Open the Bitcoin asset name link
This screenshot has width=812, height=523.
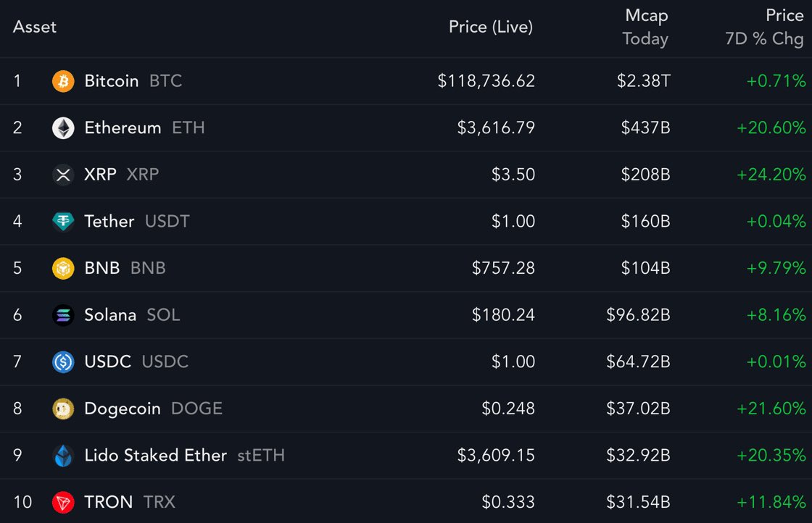(x=112, y=81)
